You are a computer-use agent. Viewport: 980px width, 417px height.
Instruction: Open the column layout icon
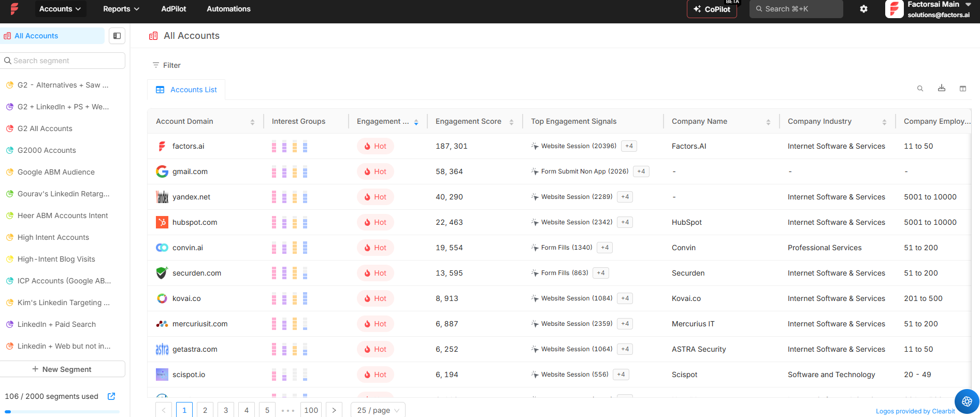point(963,89)
